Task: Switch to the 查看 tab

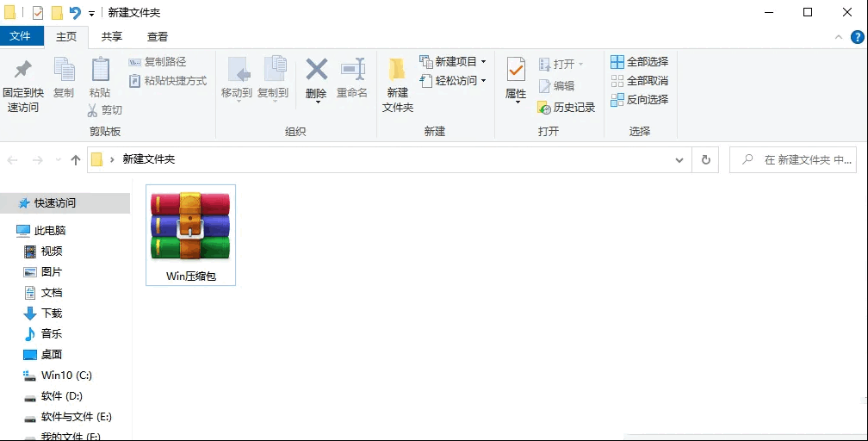Action: [158, 36]
